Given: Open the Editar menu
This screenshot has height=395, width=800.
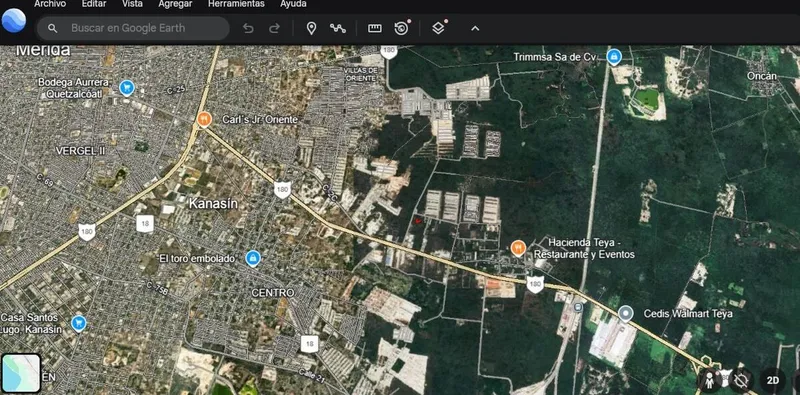Looking at the screenshot, I should pos(94,4).
